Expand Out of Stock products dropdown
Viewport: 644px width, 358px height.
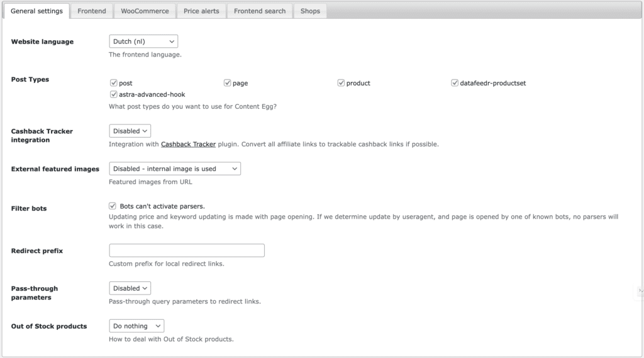(136, 326)
